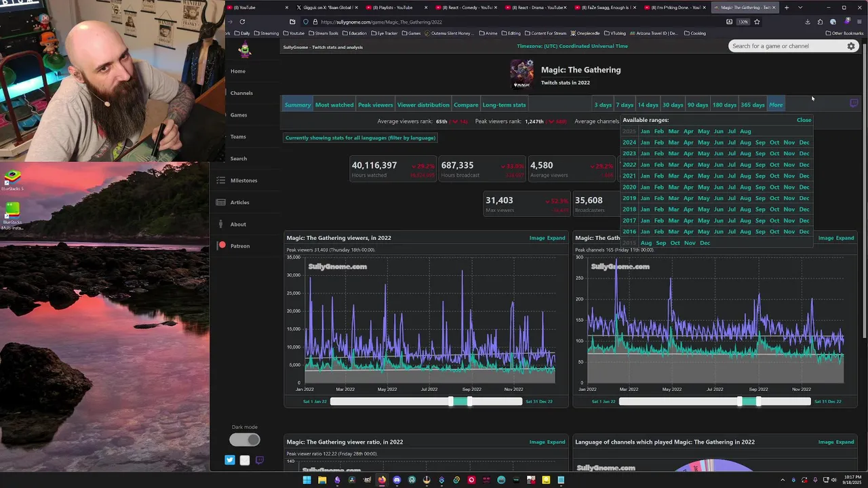Open the More date ranges dropdown
Viewport: 868px width, 488px height.
pyautogui.click(x=776, y=105)
